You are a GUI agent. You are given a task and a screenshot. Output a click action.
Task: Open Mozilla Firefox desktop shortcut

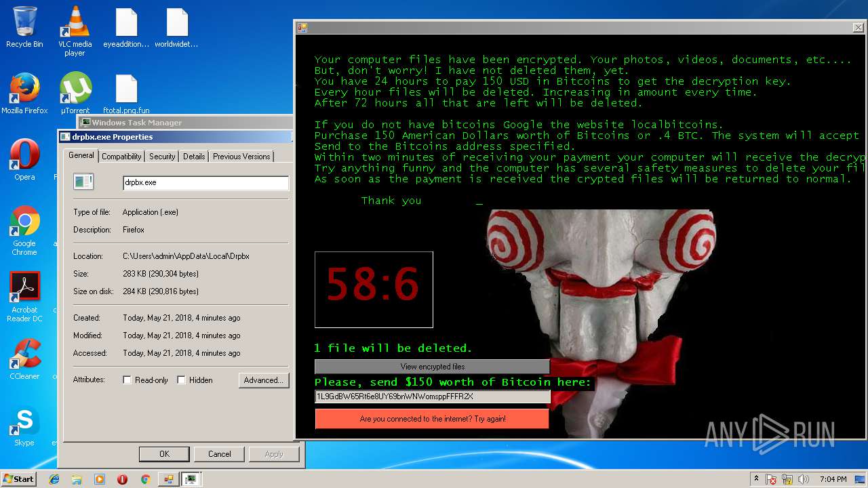(24, 94)
